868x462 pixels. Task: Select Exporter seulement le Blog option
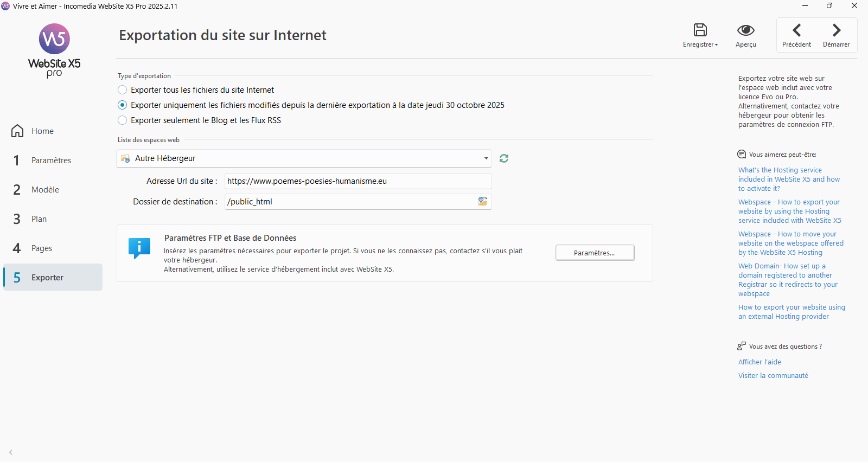tap(123, 120)
